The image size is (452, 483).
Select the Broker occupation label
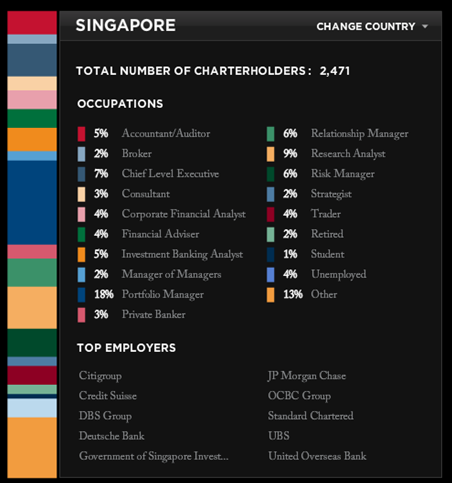click(x=137, y=154)
